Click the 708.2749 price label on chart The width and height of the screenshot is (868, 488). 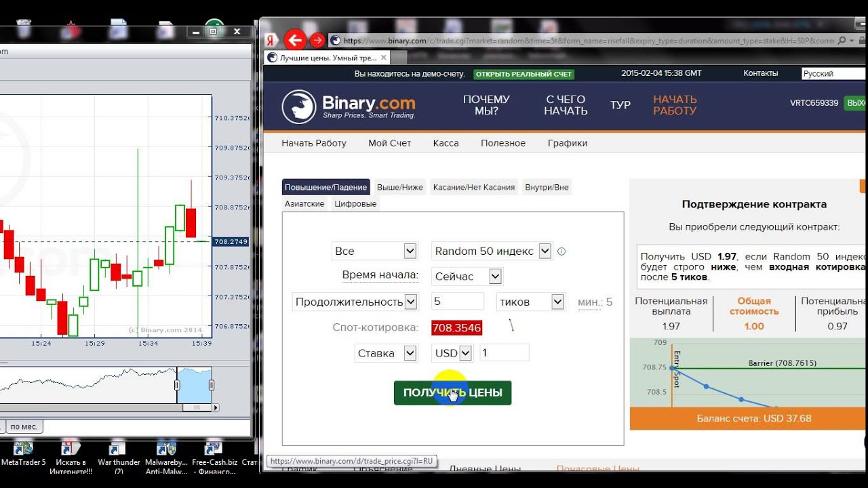click(231, 241)
